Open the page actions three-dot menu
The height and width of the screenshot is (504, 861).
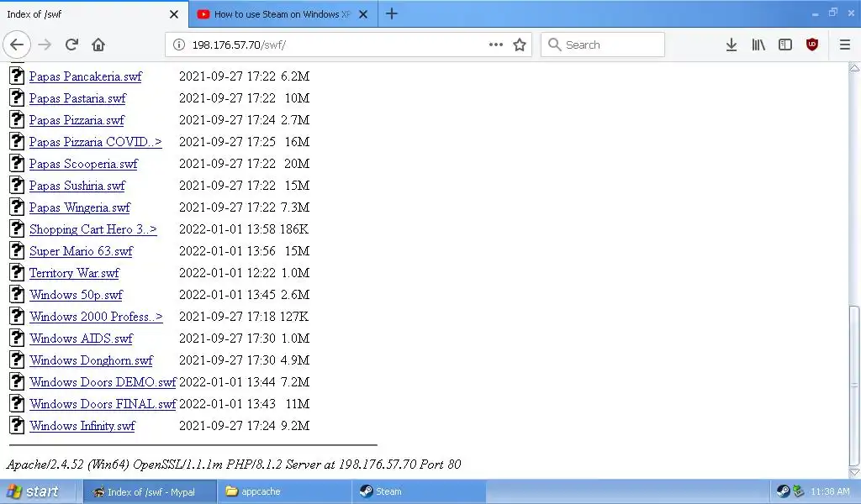496,45
